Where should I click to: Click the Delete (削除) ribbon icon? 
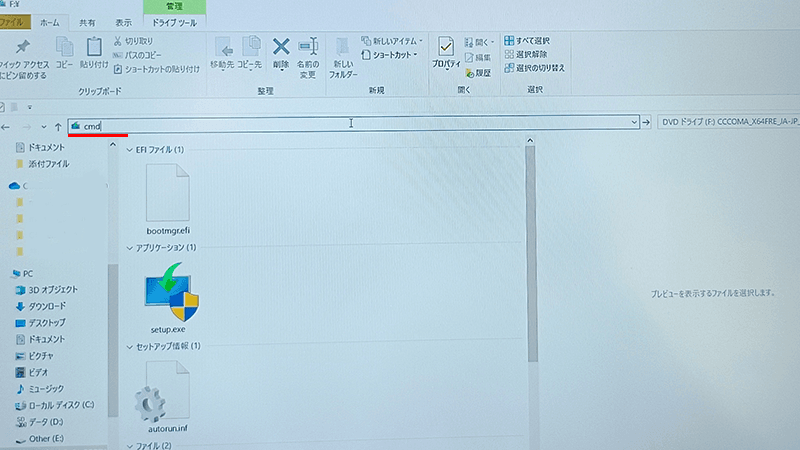tap(281, 52)
